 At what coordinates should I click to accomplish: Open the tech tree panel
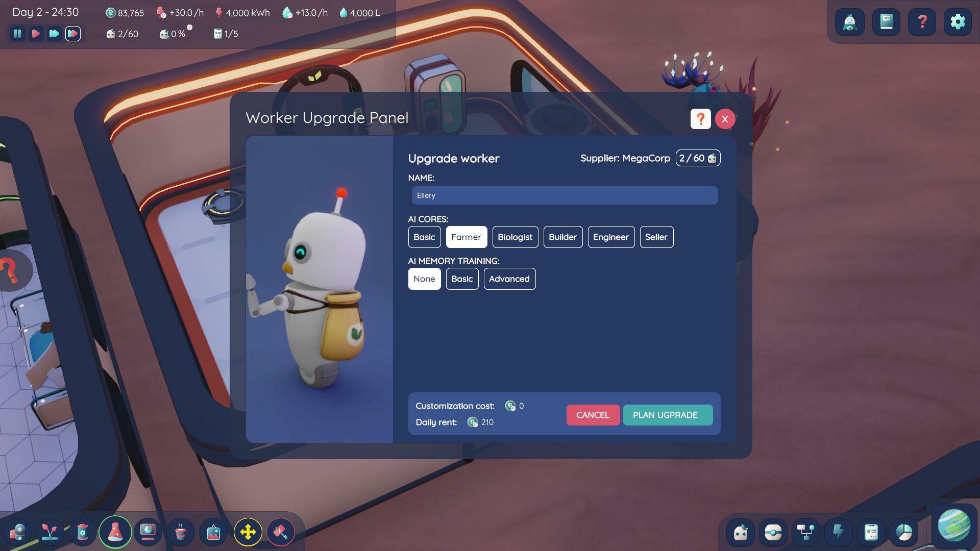[805, 532]
